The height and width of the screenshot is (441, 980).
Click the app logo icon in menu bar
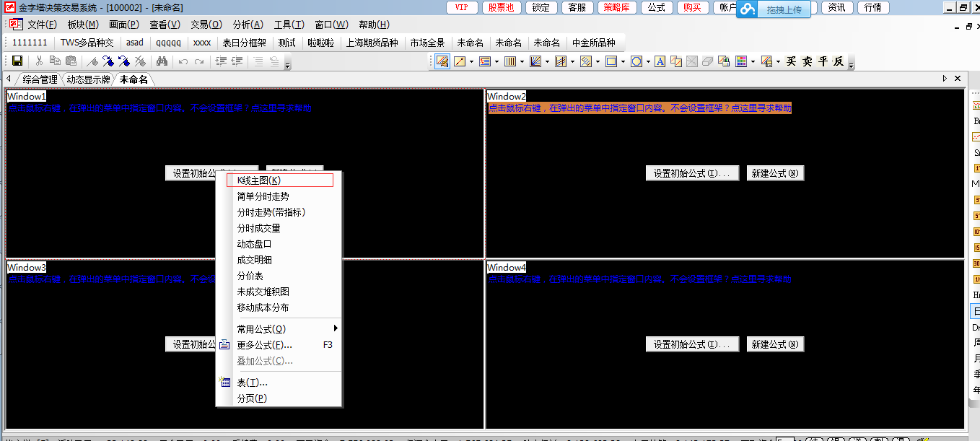pos(14,24)
